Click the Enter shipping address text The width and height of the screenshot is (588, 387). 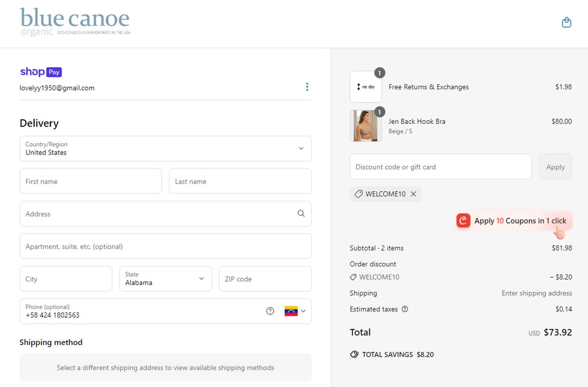tap(537, 293)
